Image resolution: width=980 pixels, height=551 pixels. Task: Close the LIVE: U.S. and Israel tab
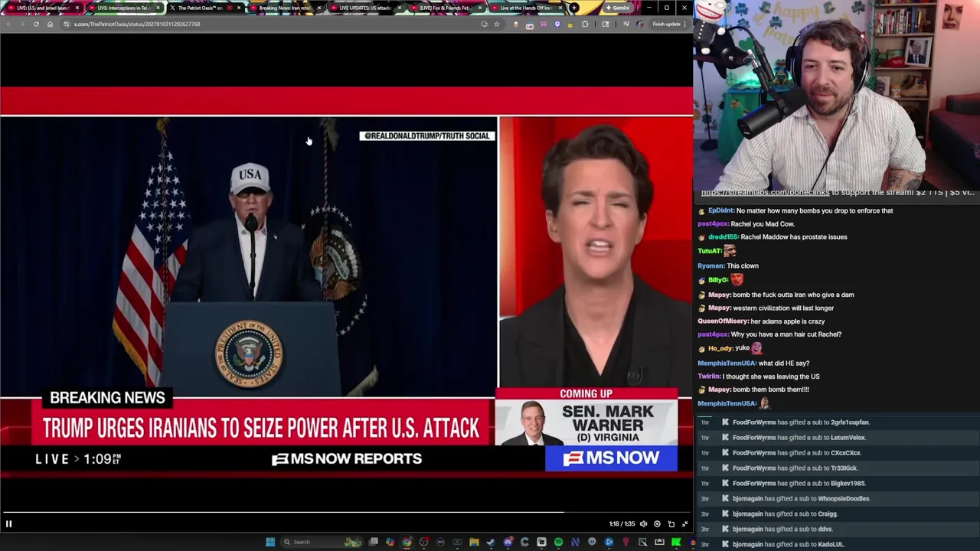pos(77,8)
